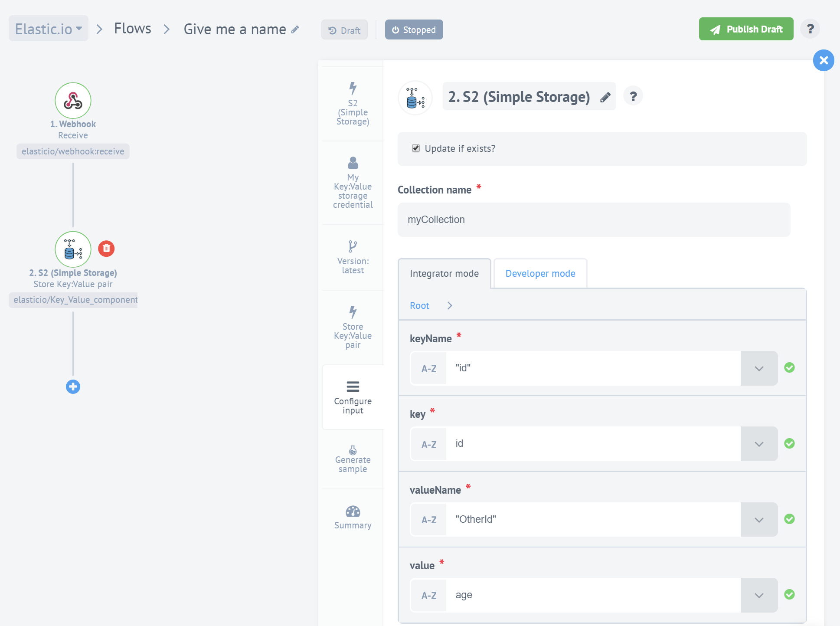Open help for S2 Simple Storage component
Image resolution: width=840 pixels, height=626 pixels.
click(x=633, y=96)
